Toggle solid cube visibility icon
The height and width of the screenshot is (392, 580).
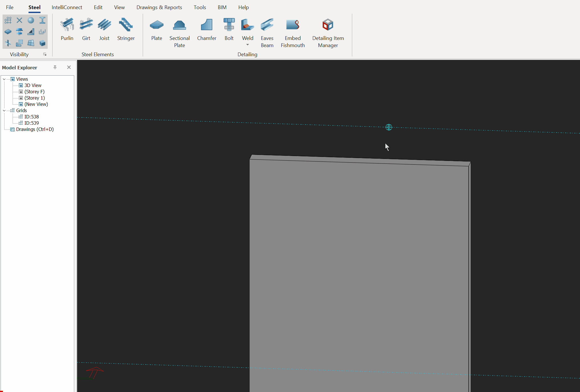click(x=42, y=43)
